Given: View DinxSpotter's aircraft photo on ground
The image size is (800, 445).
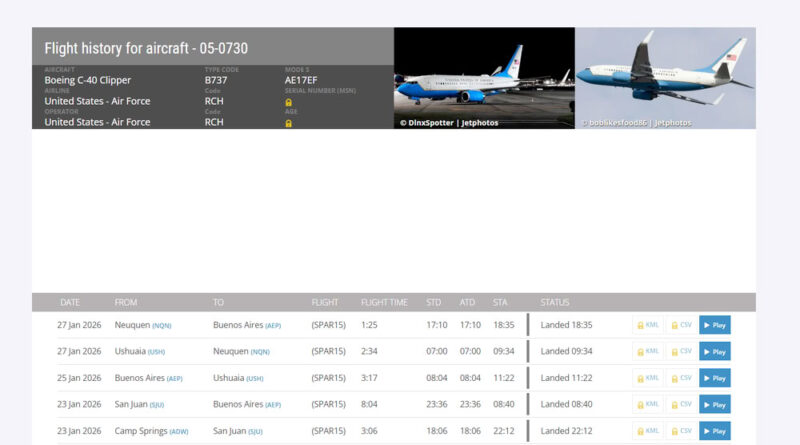Looking at the screenshot, I should point(484,78).
